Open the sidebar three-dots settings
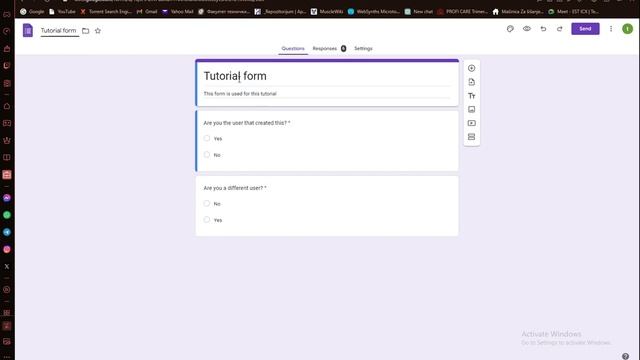The height and width of the screenshot is (360, 640). click(7, 357)
